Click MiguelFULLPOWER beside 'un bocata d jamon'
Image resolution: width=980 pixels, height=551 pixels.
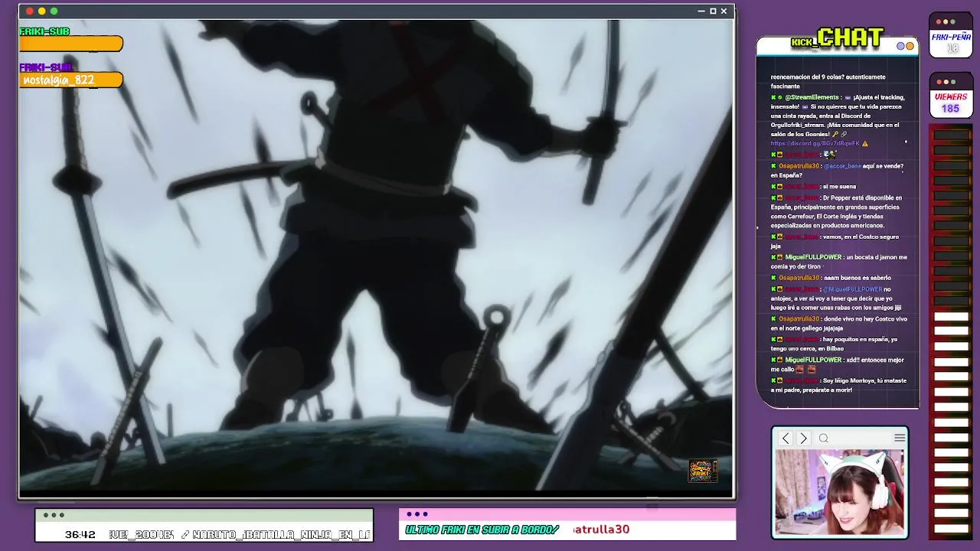pyautogui.click(x=813, y=257)
